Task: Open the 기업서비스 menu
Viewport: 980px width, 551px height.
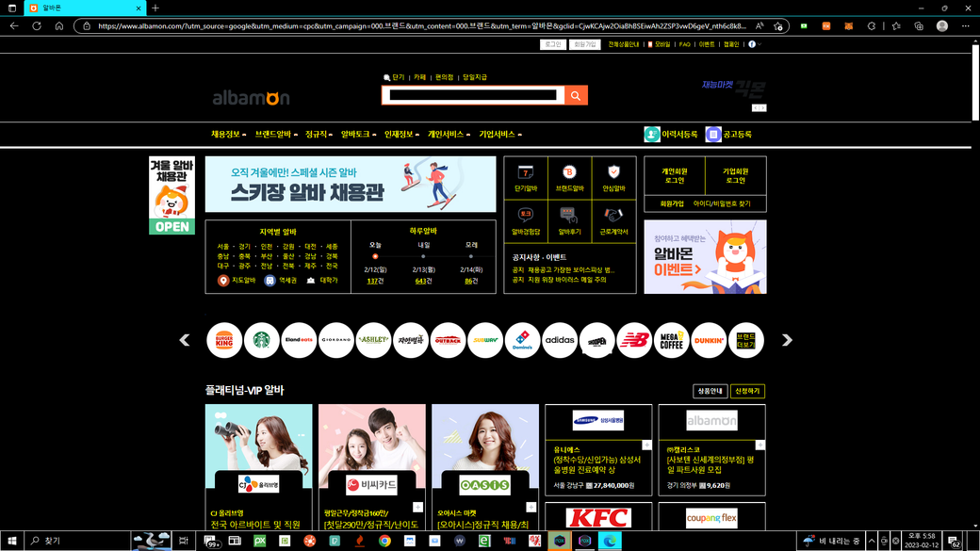Action: point(500,135)
